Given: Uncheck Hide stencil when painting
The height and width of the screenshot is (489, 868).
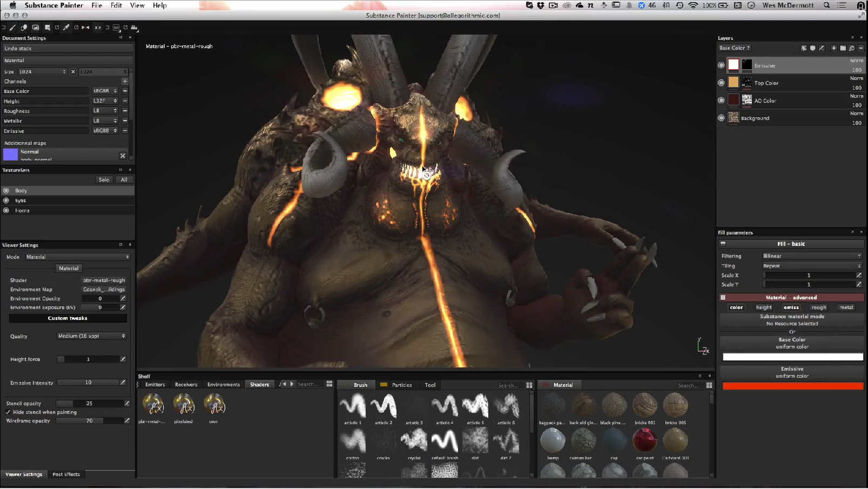Looking at the screenshot, I should [x=8, y=412].
